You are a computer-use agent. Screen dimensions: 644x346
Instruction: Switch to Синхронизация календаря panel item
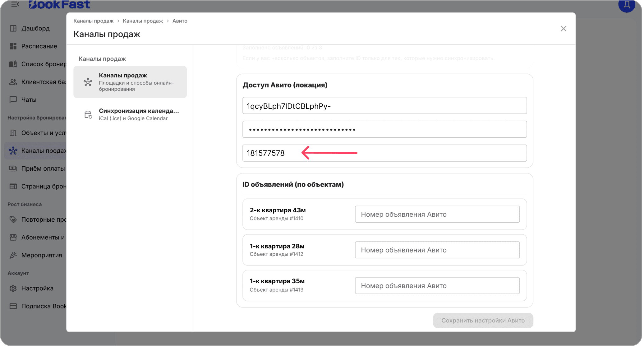tap(130, 114)
